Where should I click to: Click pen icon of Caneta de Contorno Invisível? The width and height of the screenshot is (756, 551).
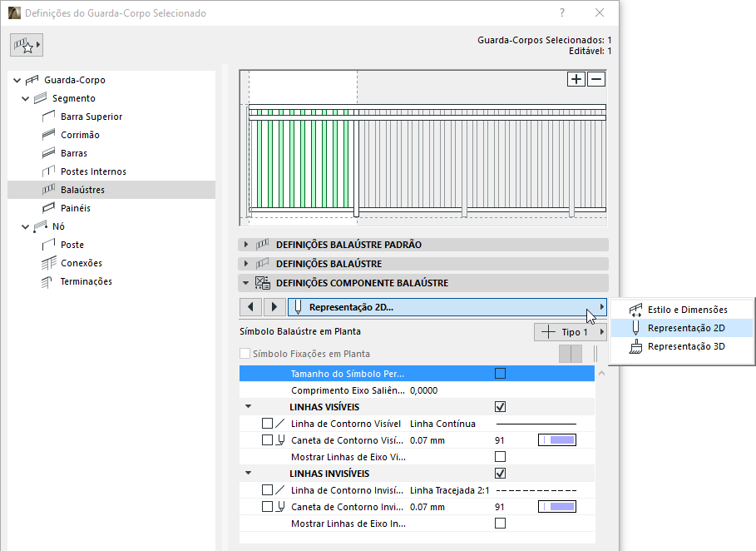point(280,507)
